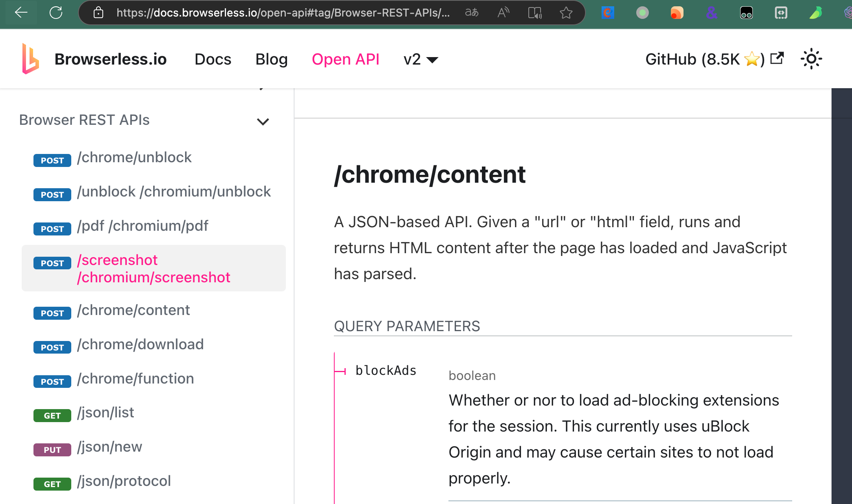Open the GitHub (8.5K) link

[715, 59]
